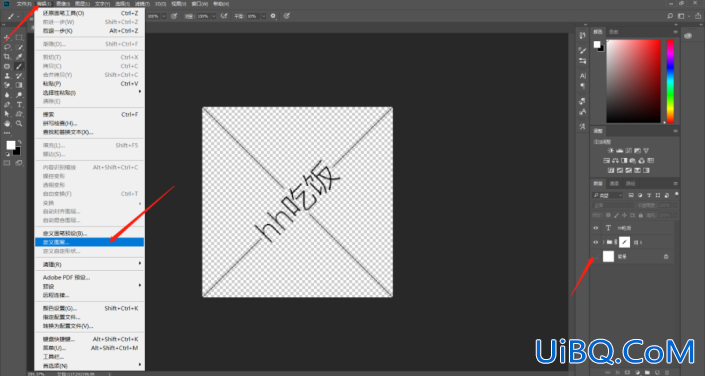Viewport: 705px width, 376px height.
Task: Click the brush smoothing options gear icon
Action: pyautogui.click(x=272, y=16)
